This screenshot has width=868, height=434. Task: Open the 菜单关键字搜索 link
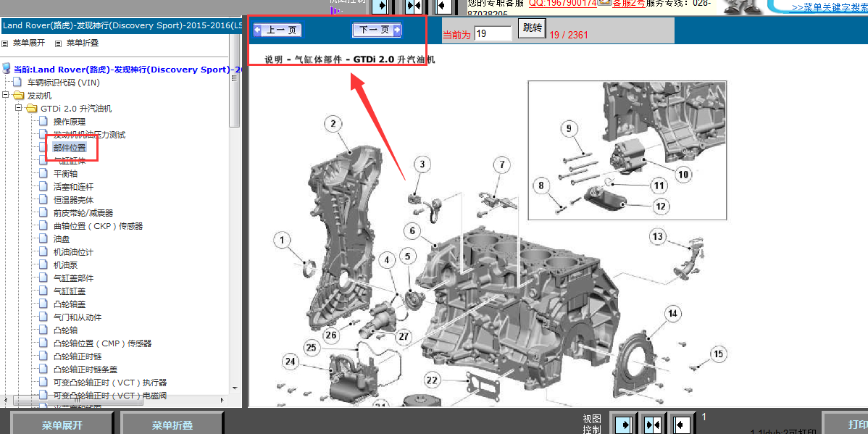click(x=830, y=8)
